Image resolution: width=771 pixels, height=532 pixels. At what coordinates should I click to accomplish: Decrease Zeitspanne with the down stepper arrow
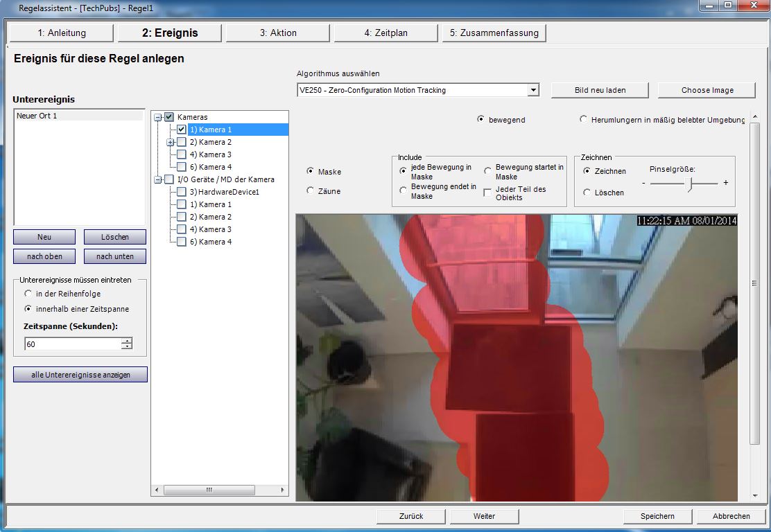click(127, 347)
